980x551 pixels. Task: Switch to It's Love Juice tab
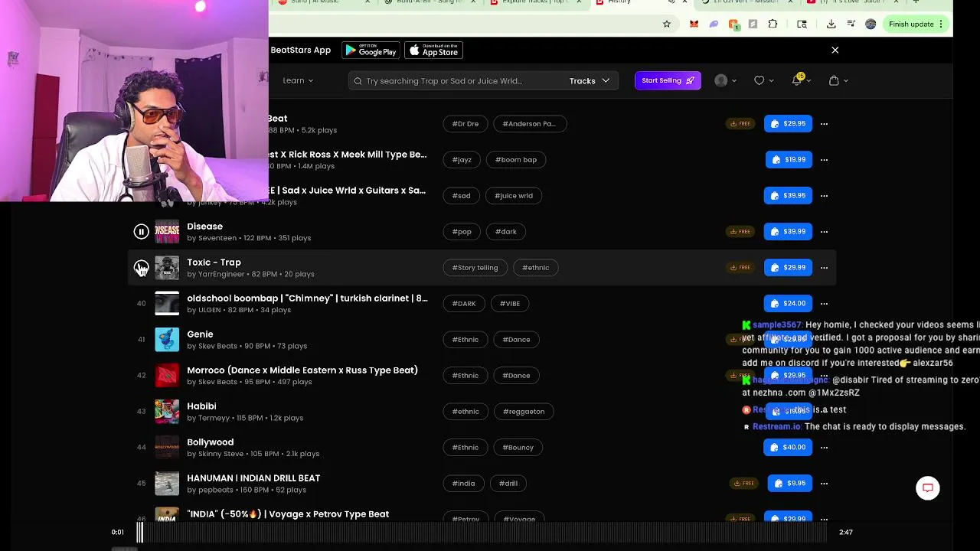851,2
